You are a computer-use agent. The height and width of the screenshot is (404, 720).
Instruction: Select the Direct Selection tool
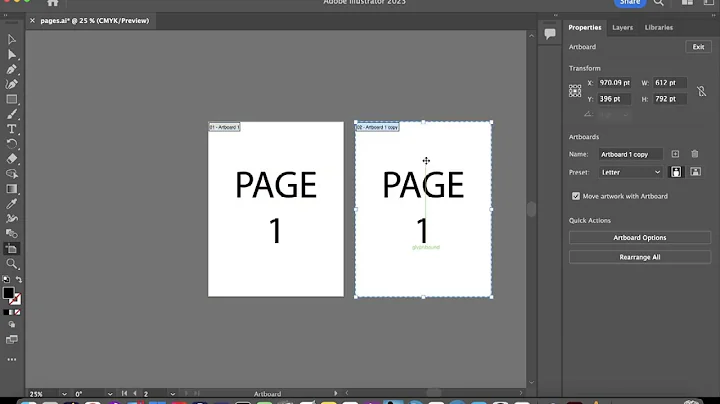coord(11,55)
